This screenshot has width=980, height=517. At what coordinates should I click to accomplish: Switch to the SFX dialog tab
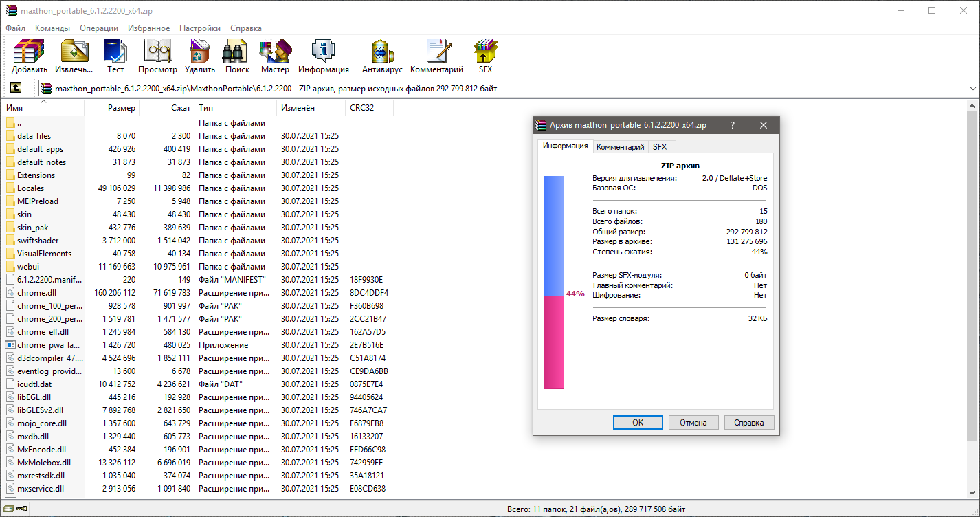(660, 147)
